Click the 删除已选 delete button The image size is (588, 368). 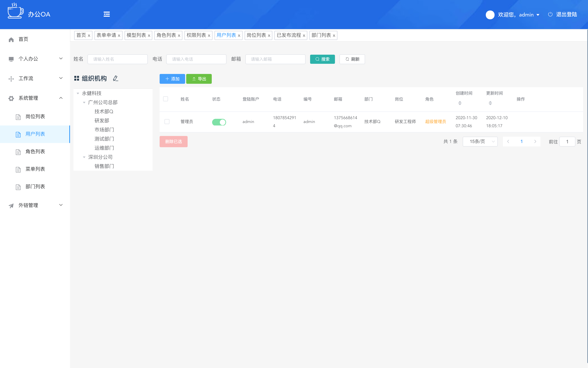tap(173, 142)
